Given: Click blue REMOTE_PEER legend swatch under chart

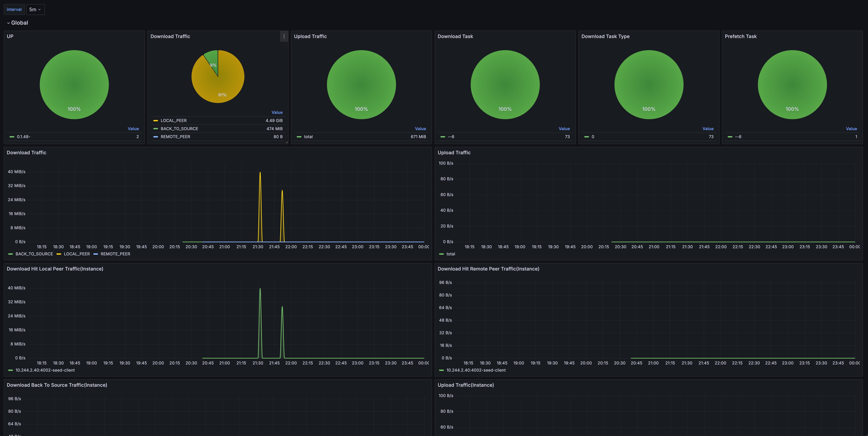Looking at the screenshot, I should pos(96,254).
